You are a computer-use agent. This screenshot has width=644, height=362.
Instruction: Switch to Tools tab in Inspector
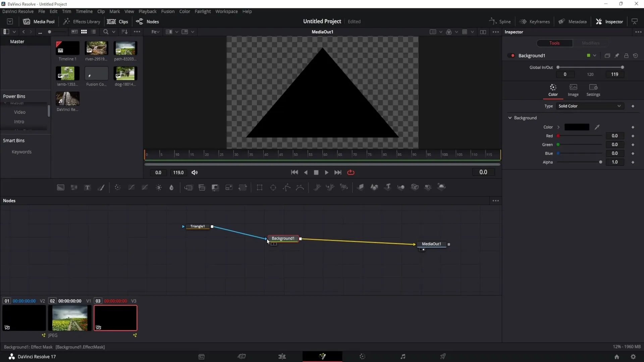point(555,43)
